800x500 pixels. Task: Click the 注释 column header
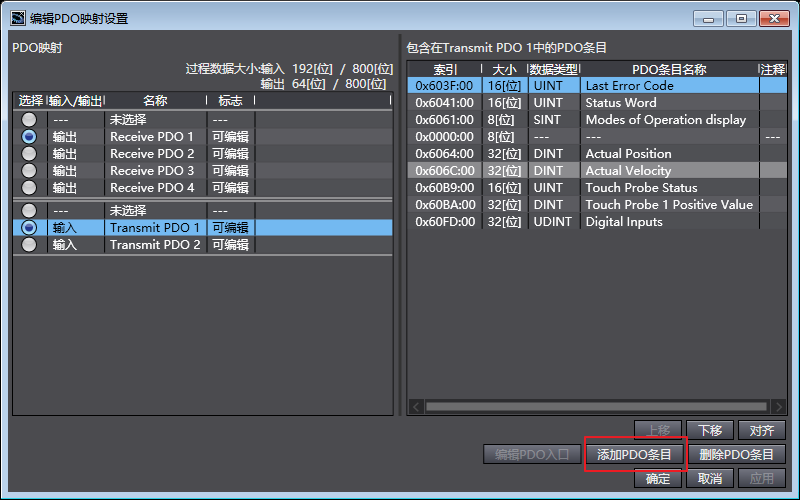773,69
